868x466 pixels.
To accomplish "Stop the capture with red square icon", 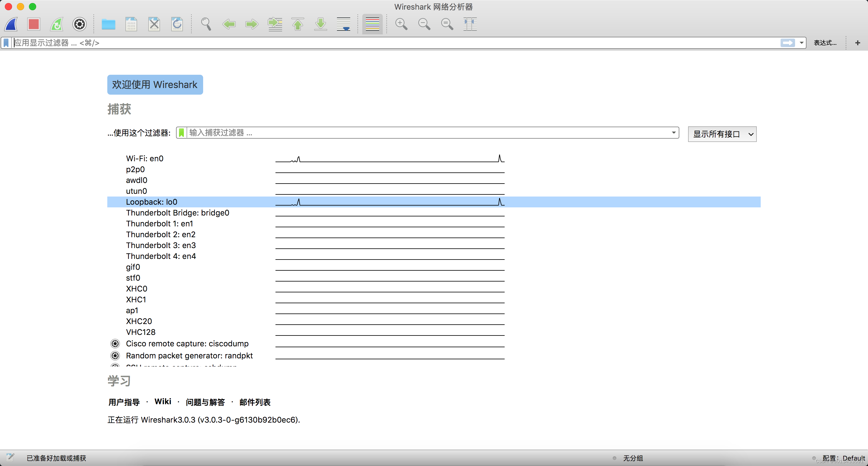I will pyautogui.click(x=34, y=24).
